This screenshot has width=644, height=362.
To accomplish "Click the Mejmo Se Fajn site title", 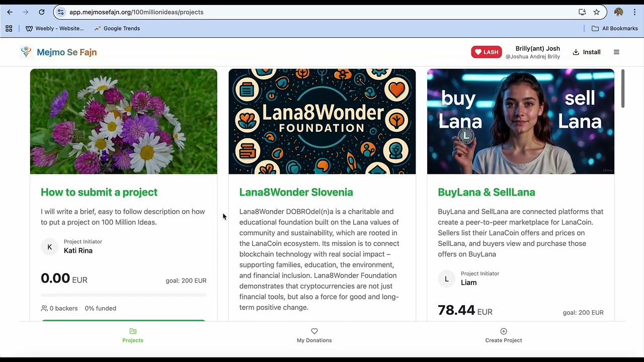I will (x=66, y=52).
